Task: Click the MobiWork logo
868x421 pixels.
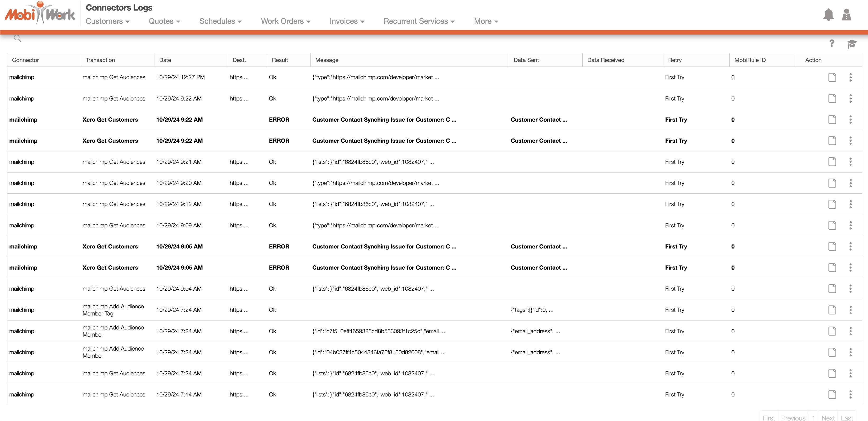Action: tap(40, 13)
